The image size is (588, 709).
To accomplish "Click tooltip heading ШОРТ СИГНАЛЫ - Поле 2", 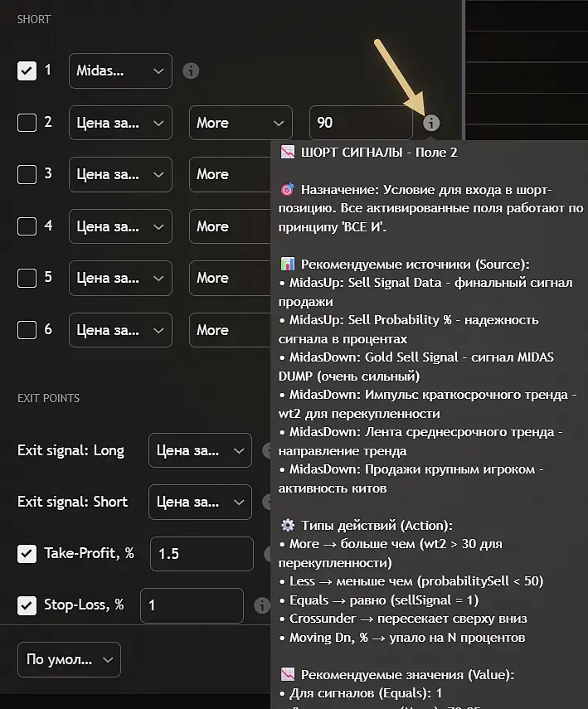I will [x=379, y=153].
